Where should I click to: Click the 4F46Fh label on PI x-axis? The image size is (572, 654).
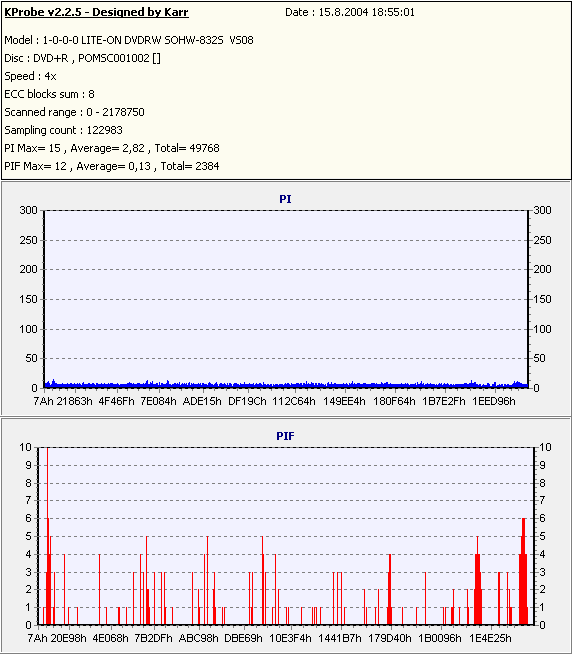tap(116, 401)
